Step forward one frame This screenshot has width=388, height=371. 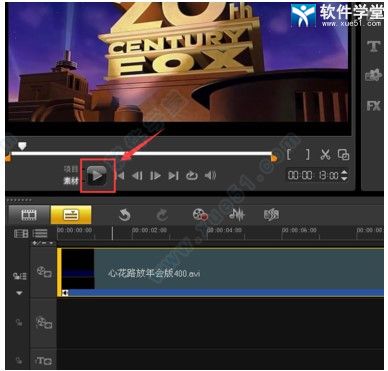tap(155, 175)
